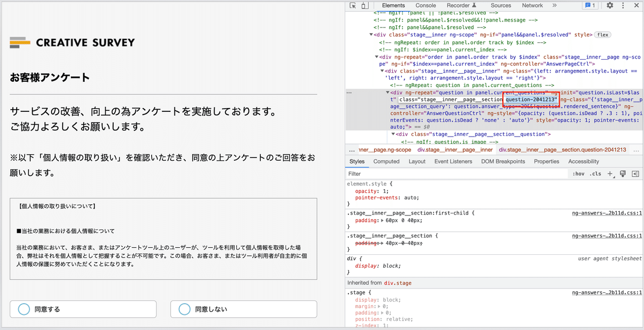This screenshot has height=330, width=644.
Task: Toggle the rendering emulation paintbrush icon
Action: pos(623,174)
